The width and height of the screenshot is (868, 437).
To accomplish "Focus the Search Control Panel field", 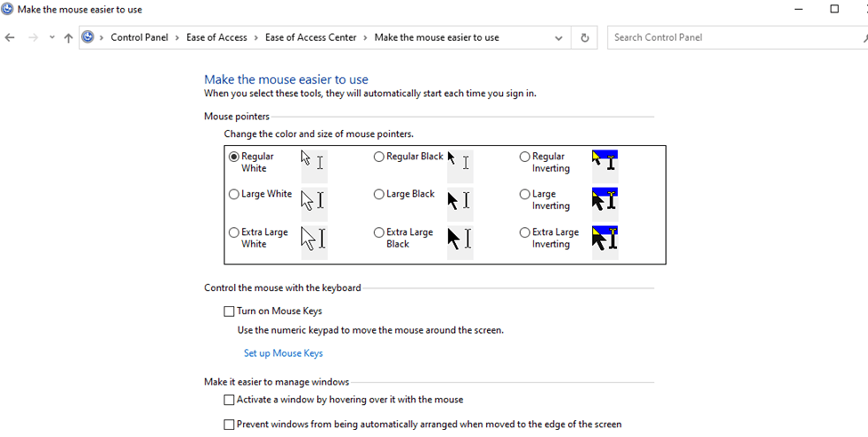I will click(x=737, y=37).
